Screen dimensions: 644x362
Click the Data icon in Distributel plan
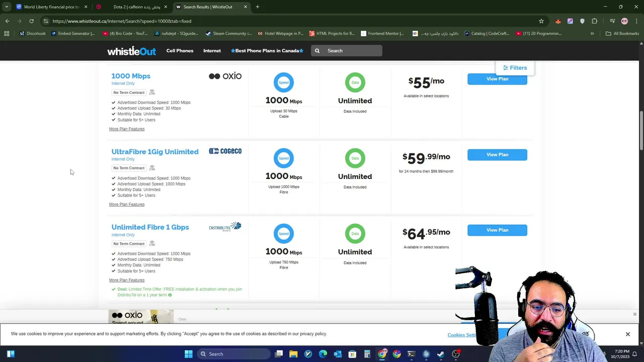point(355,234)
